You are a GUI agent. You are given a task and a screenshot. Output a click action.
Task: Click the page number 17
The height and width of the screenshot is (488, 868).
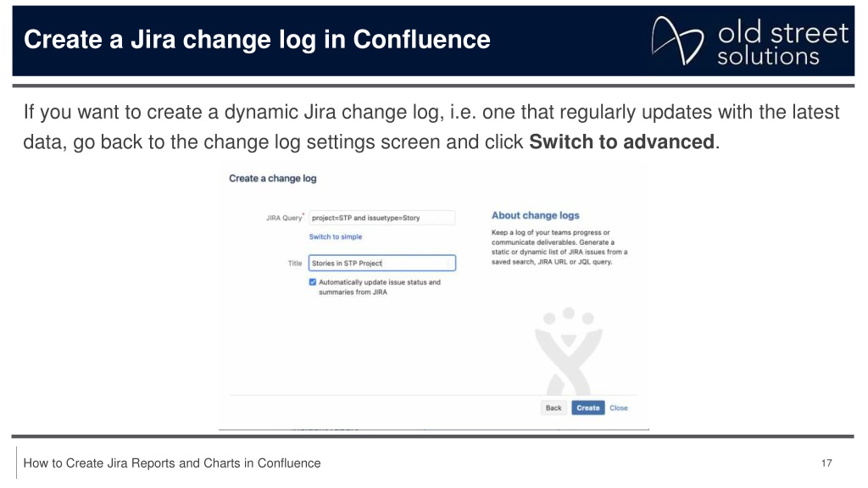pos(826,463)
